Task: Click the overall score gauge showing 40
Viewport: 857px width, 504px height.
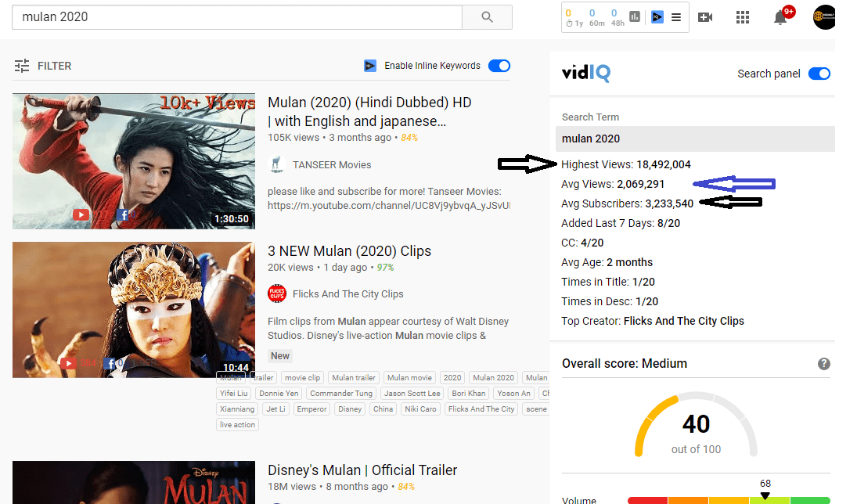Action: pos(696,426)
